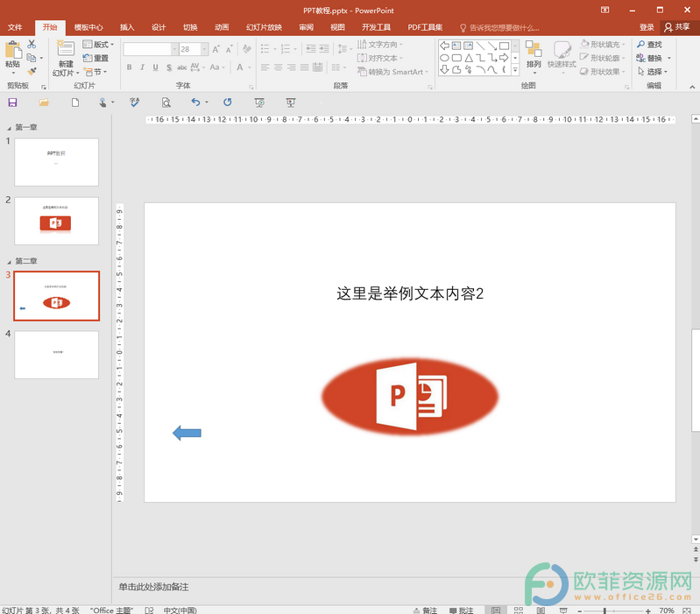Collapse the 第二章 section in slide panel

click(x=9, y=262)
